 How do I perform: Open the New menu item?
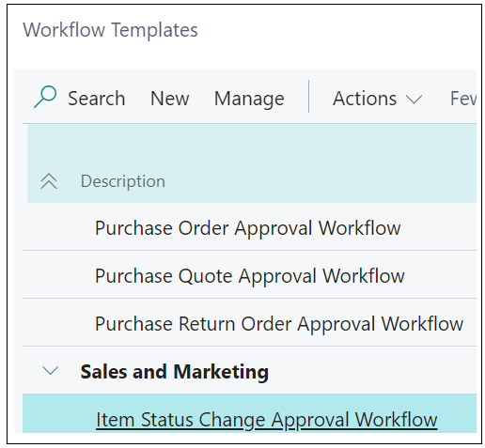pos(170,99)
